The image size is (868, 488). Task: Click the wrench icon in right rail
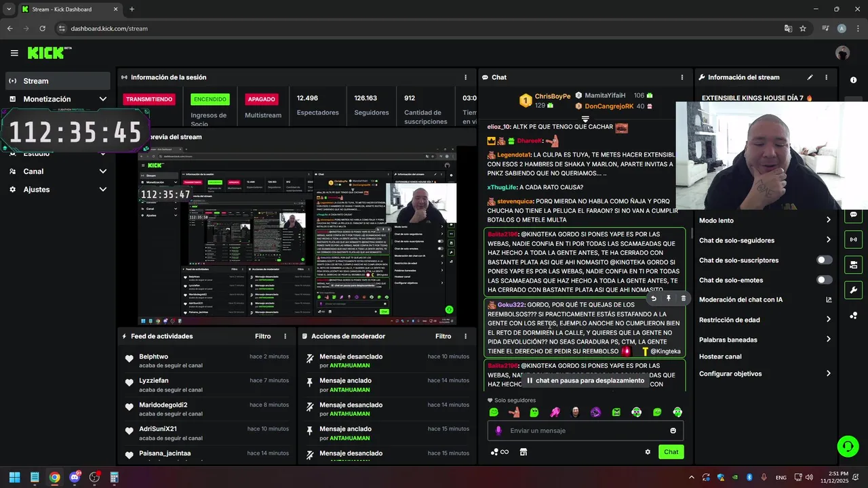[853, 290]
